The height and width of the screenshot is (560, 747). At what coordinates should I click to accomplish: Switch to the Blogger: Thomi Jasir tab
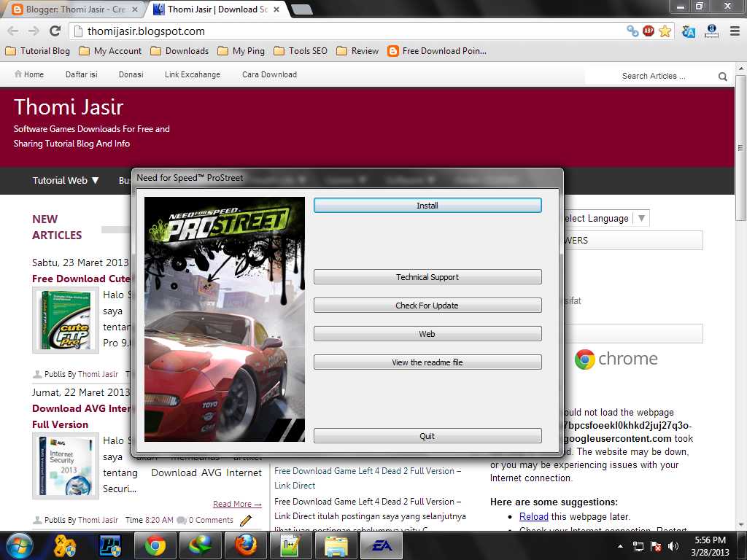click(x=75, y=9)
